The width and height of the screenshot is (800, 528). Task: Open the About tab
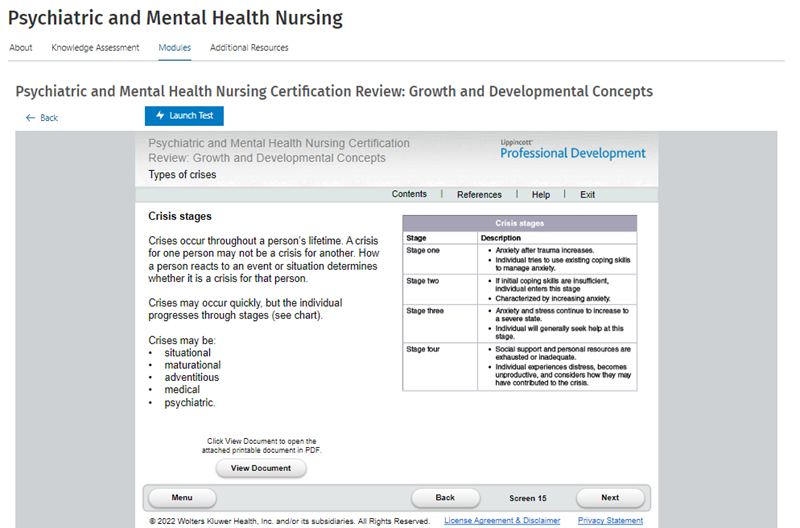pyautogui.click(x=20, y=48)
